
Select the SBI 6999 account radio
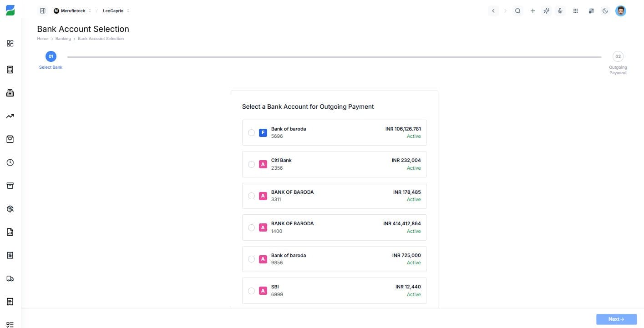pyautogui.click(x=251, y=291)
